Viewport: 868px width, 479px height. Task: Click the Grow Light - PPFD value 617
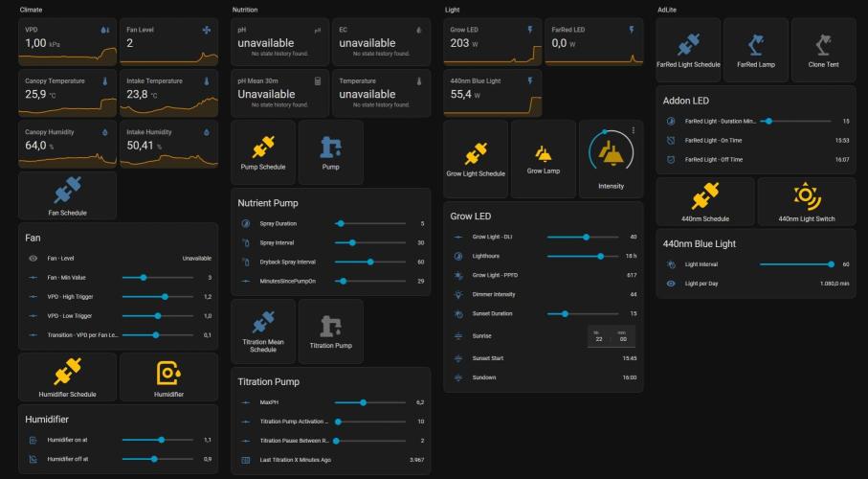click(x=633, y=276)
